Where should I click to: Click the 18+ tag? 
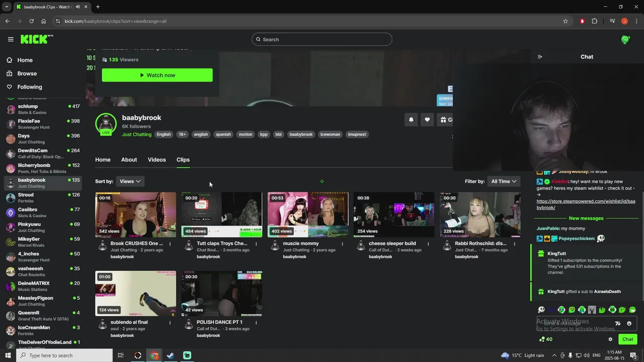182,134
